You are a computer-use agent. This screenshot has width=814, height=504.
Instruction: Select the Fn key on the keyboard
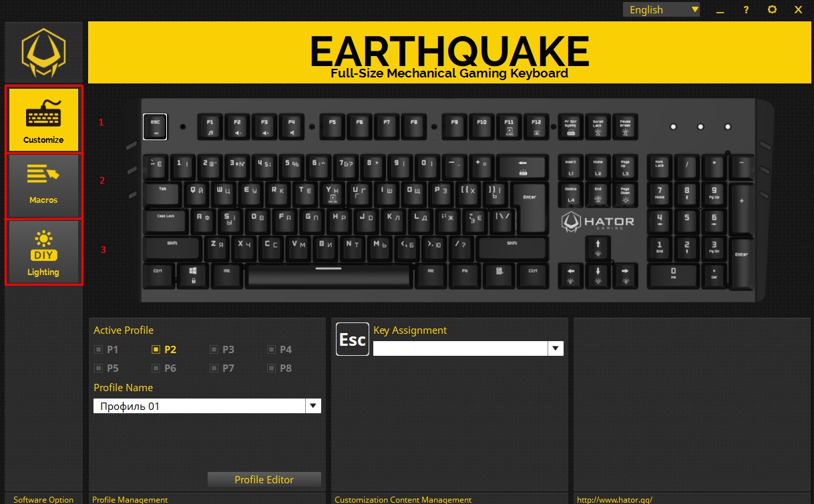[464, 276]
